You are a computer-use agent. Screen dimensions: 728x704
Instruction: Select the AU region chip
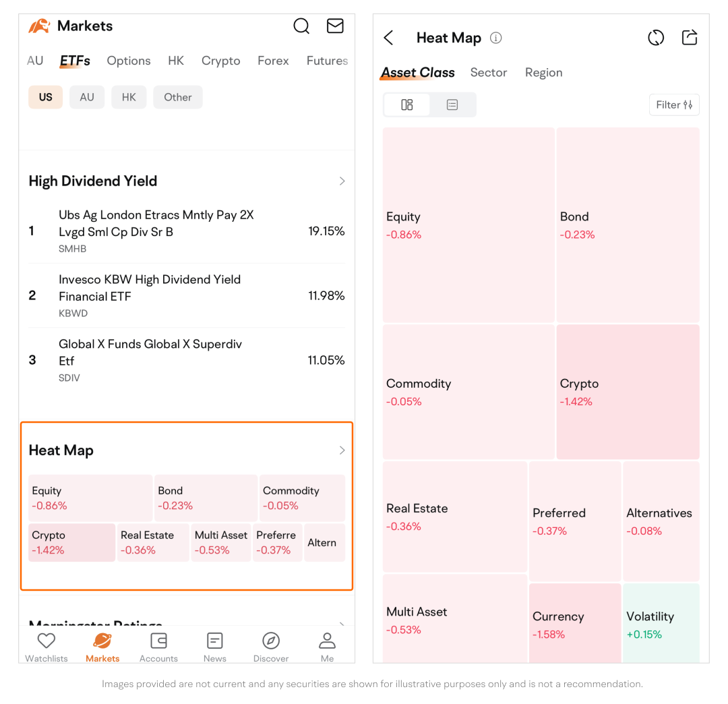click(87, 97)
